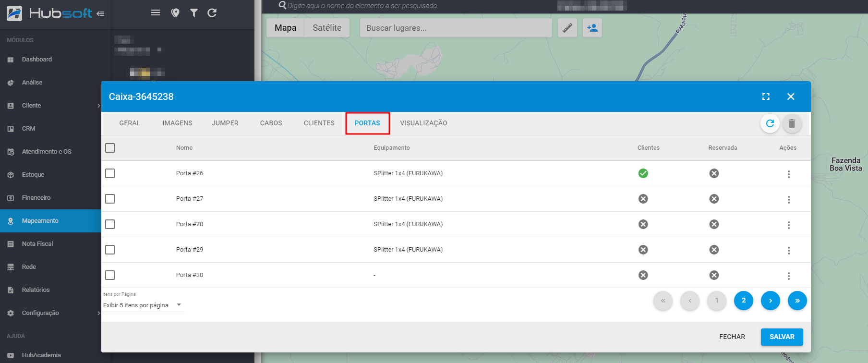The width and height of the screenshot is (868, 363).
Task: Click the Buscar lugares search field
Action: 456,28
